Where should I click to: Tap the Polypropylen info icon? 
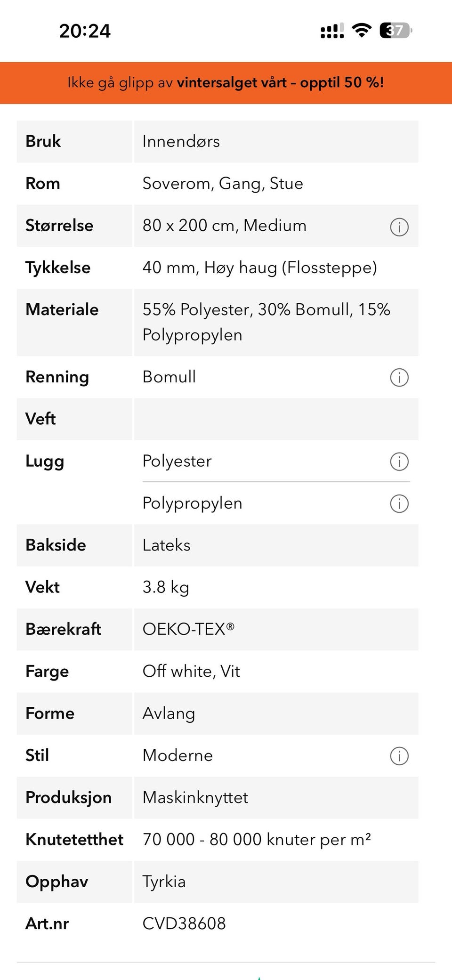[399, 503]
